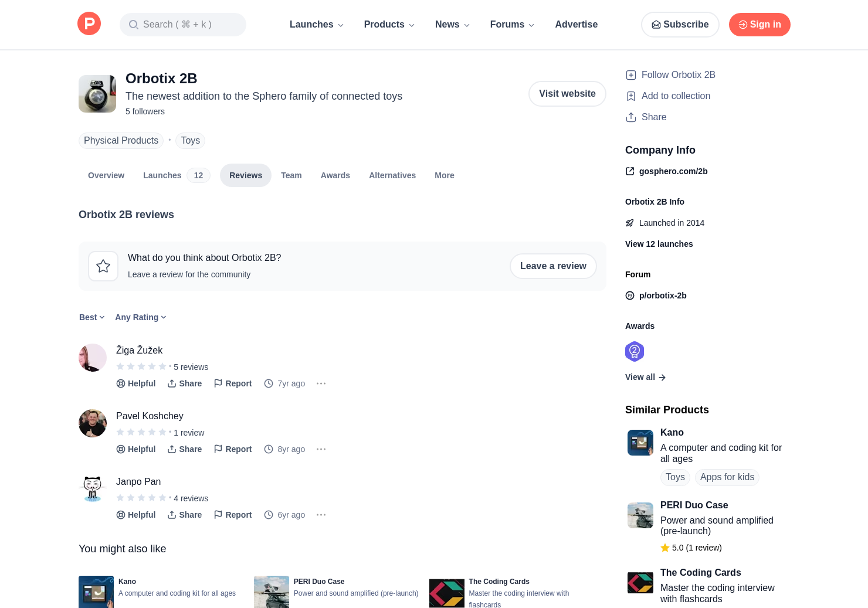Open PERI Duo Case in Similar Products
The image size is (868, 608).
click(694, 505)
